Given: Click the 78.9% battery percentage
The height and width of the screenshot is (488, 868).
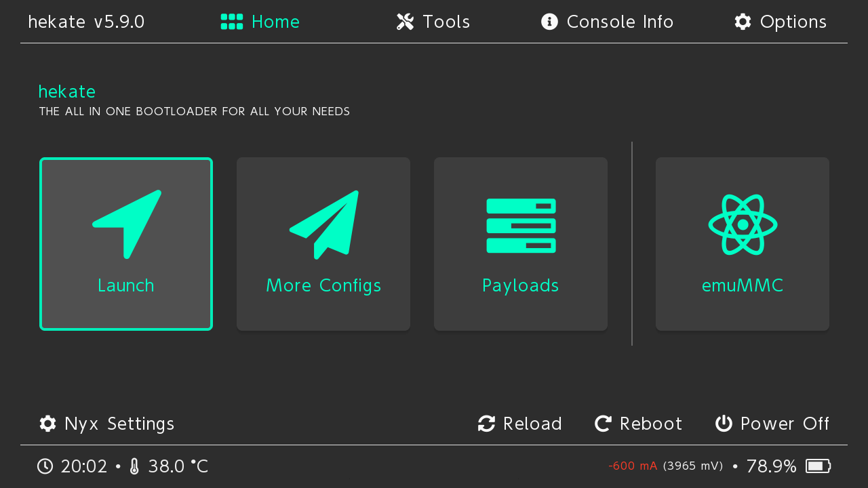Looking at the screenshot, I should click(772, 466).
